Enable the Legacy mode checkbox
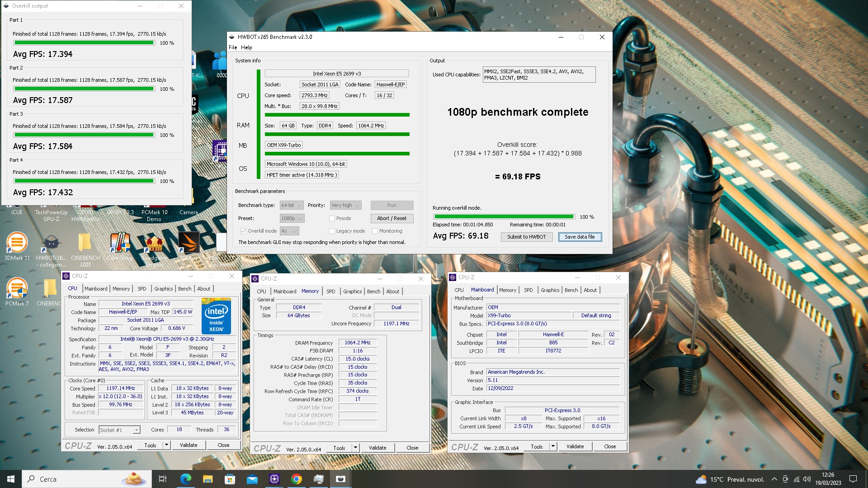The height and width of the screenshot is (488, 868). [332, 231]
